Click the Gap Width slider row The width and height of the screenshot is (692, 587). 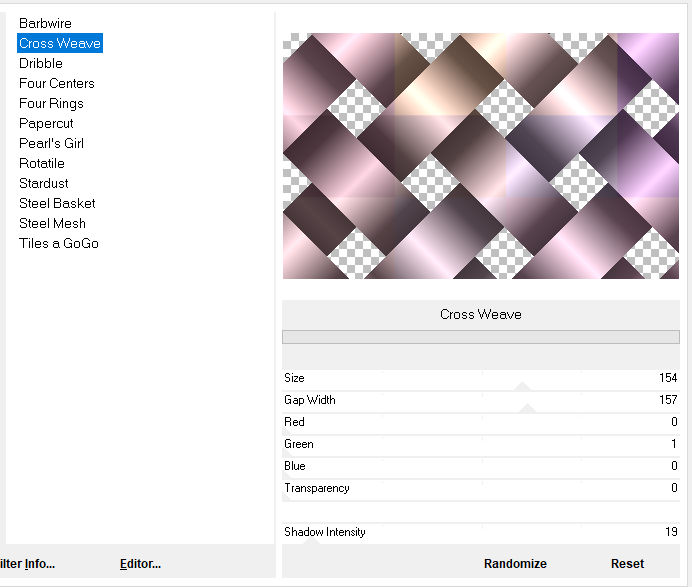click(x=480, y=400)
